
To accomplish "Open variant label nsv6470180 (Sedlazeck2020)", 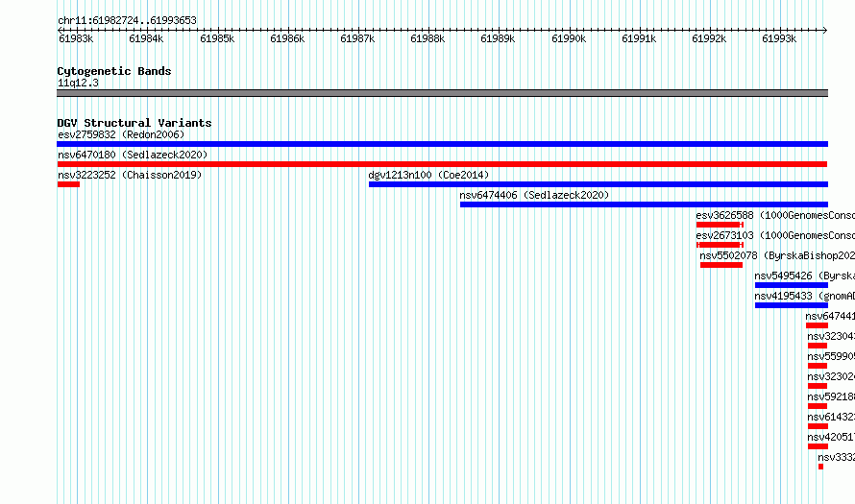I will tap(133, 155).
